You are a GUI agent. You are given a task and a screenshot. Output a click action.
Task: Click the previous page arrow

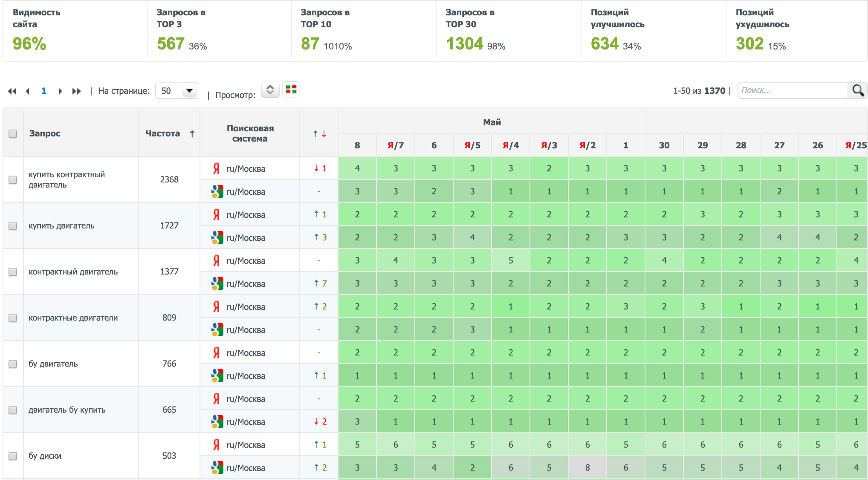click(28, 91)
